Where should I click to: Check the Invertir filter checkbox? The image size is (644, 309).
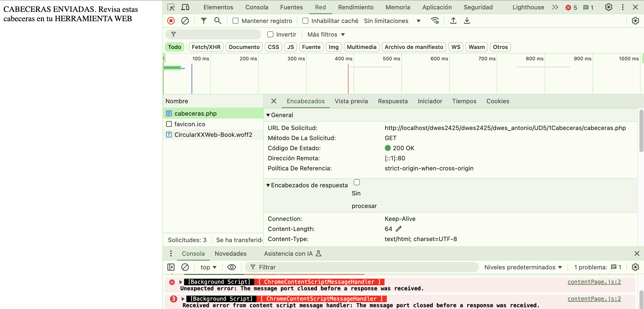coord(270,34)
